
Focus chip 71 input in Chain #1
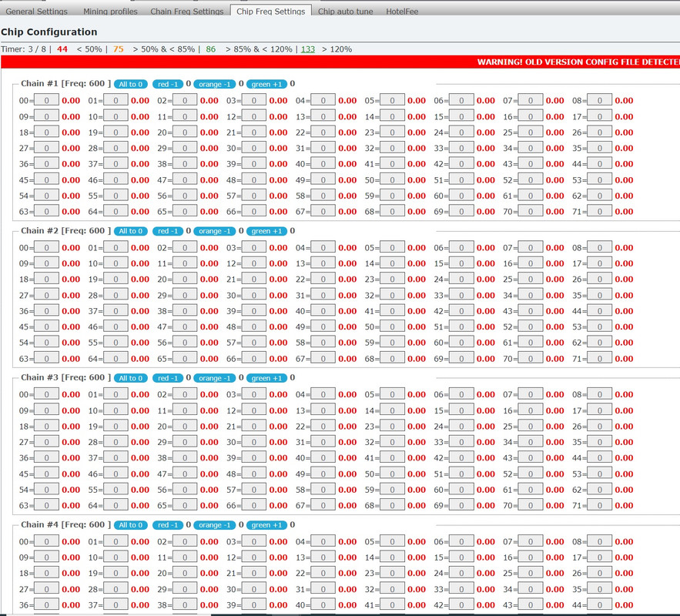(x=600, y=212)
